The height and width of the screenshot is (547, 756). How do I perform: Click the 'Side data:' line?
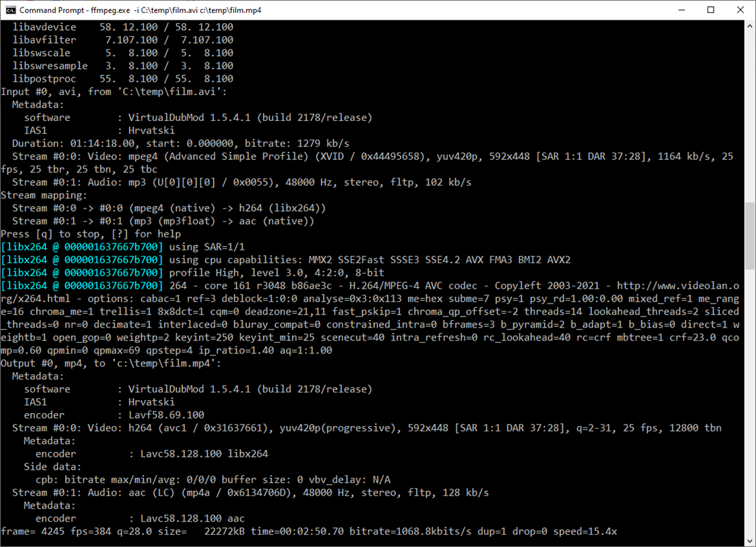53,466
